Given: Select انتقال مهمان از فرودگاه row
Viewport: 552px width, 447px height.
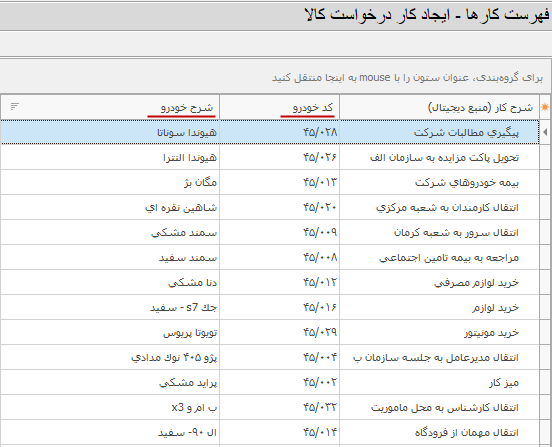Looking at the screenshot, I should coord(270,432).
